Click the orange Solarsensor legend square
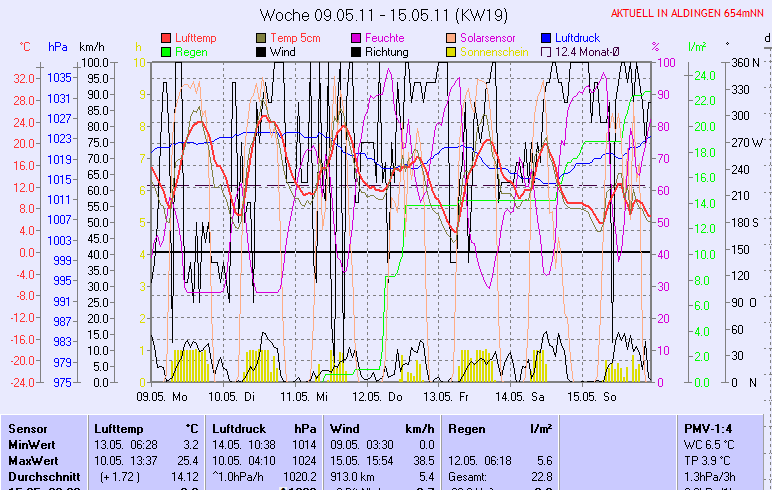772x490 pixels. pos(452,38)
